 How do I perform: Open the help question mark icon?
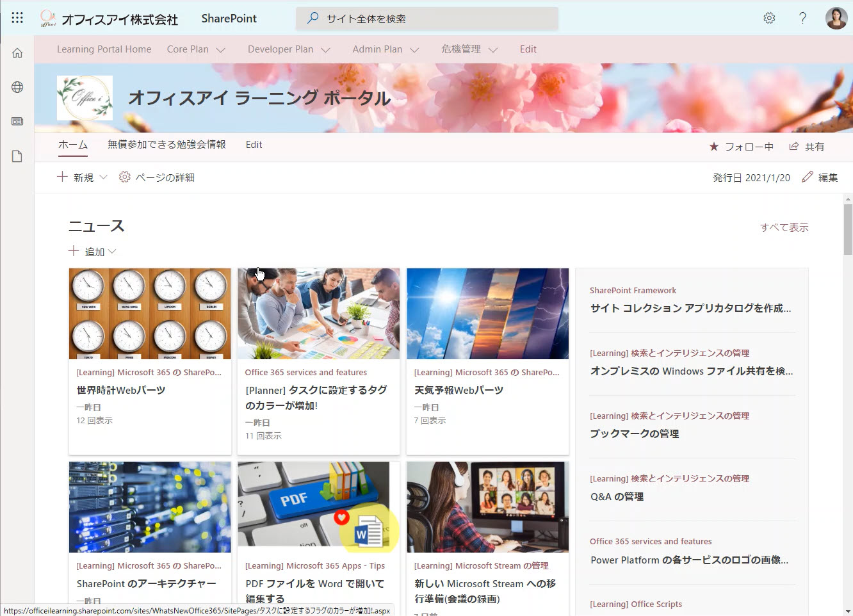pyautogui.click(x=802, y=18)
